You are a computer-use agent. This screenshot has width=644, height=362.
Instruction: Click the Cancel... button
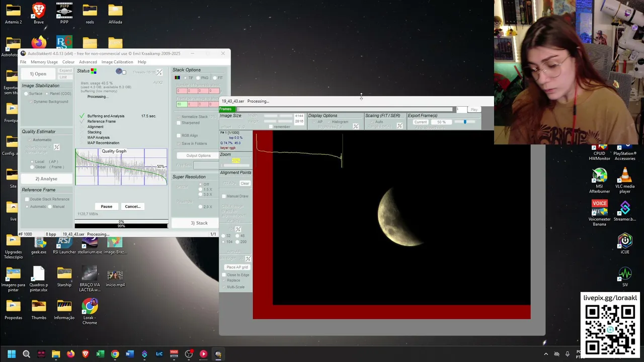(x=132, y=206)
